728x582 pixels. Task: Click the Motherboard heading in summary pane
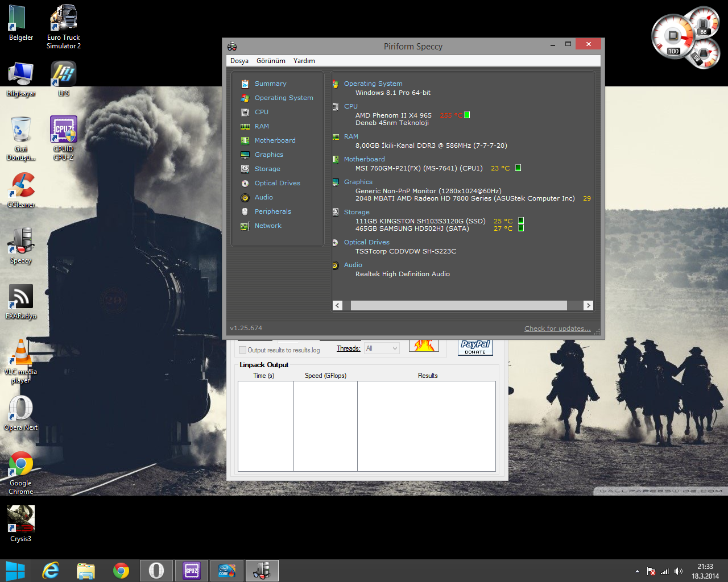pyautogui.click(x=365, y=159)
